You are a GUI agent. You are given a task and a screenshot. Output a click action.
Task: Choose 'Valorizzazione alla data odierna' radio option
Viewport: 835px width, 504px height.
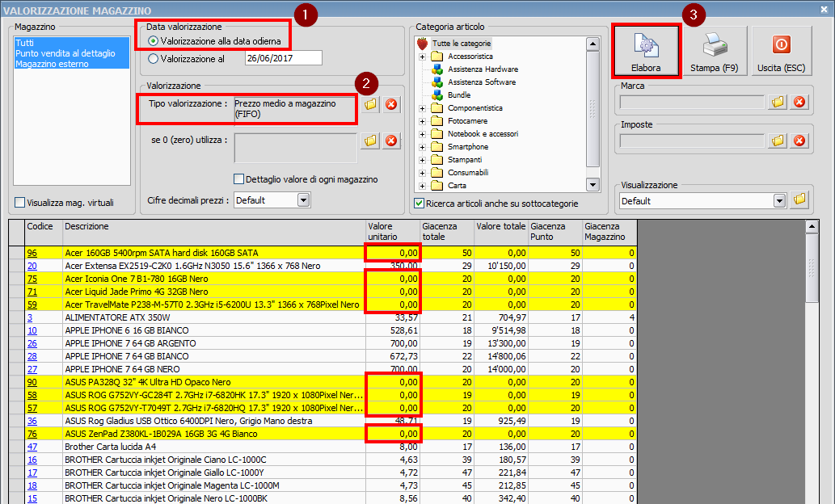click(x=154, y=41)
